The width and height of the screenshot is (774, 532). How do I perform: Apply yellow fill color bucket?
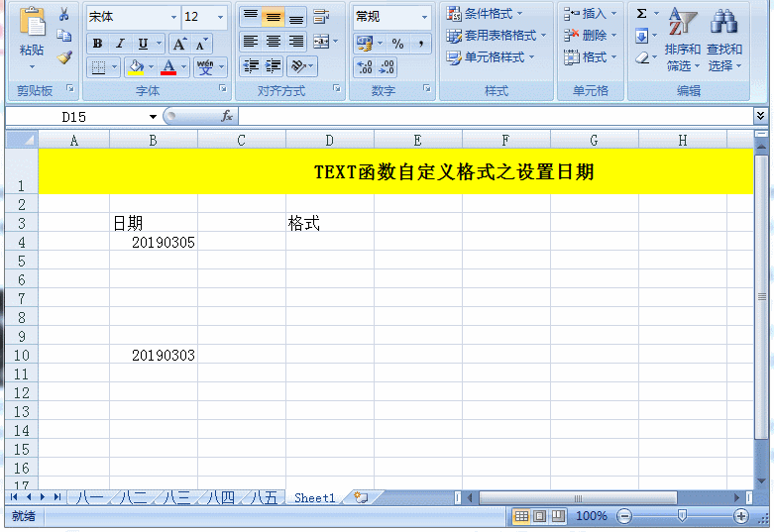coord(136,66)
